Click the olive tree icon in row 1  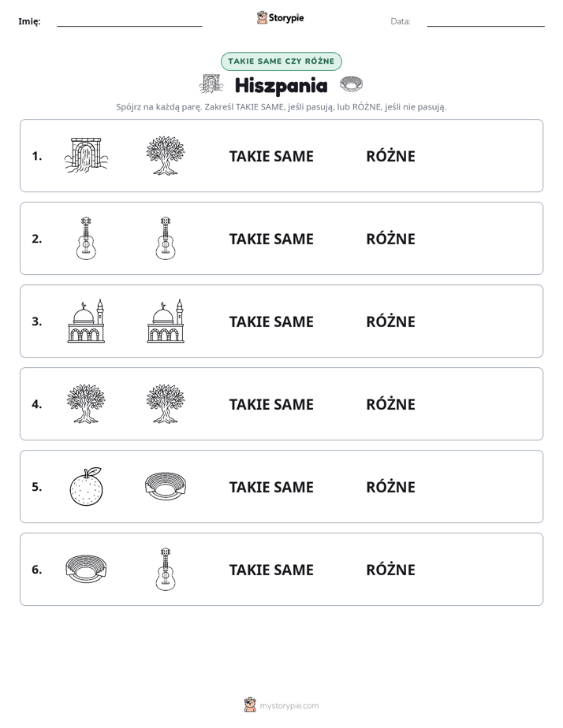click(x=166, y=155)
